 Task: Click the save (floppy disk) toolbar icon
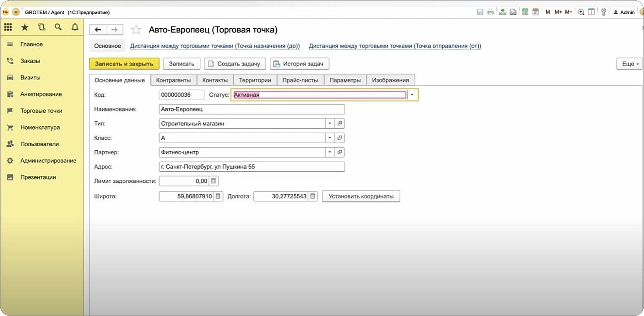[x=480, y=12]
